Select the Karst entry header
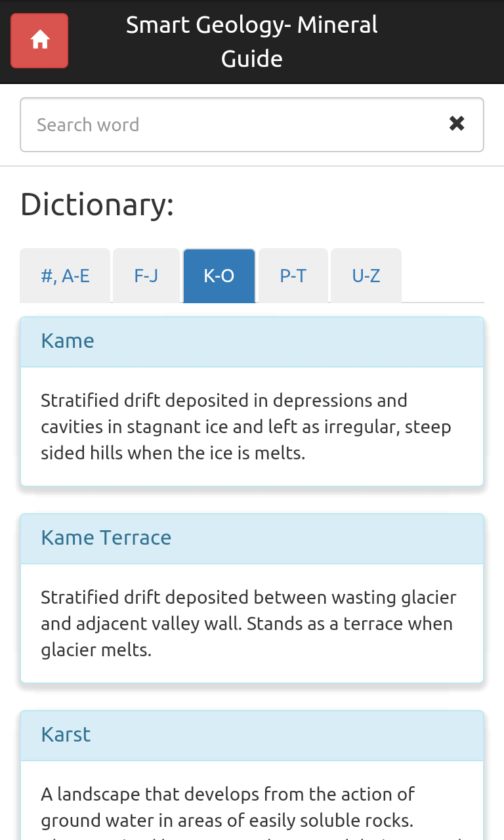Screen dimensions: 504x840 252,736
